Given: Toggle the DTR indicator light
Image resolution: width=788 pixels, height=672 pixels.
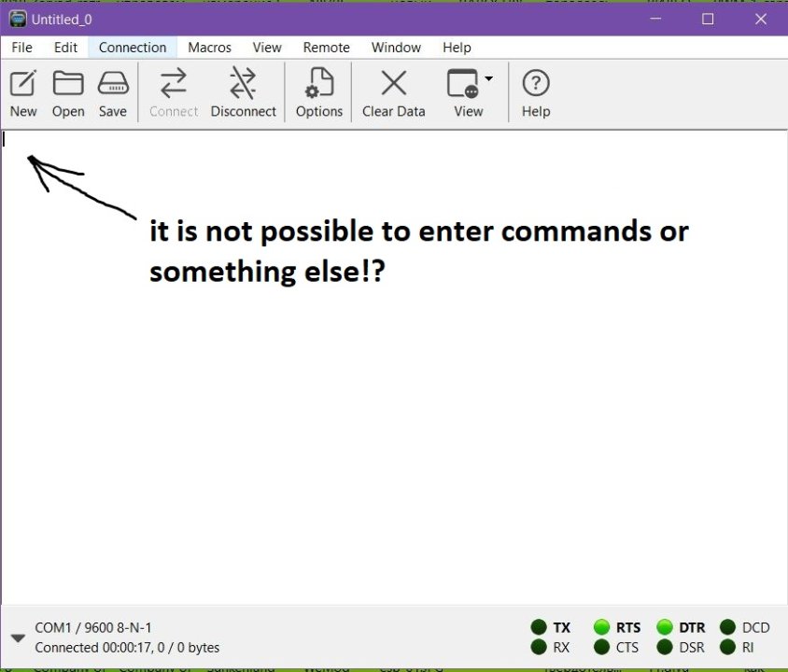Looking at the screenshot, I should 665,627.
